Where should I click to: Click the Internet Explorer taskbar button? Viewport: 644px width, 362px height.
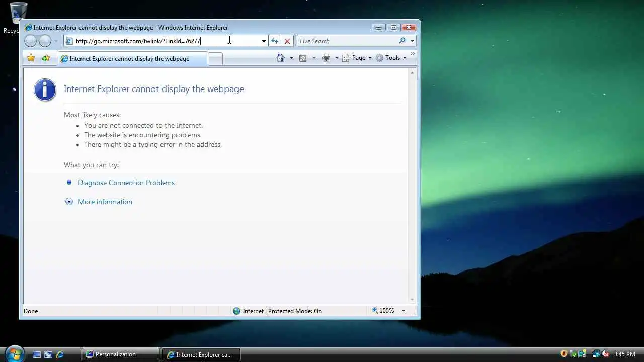[201, 354]
